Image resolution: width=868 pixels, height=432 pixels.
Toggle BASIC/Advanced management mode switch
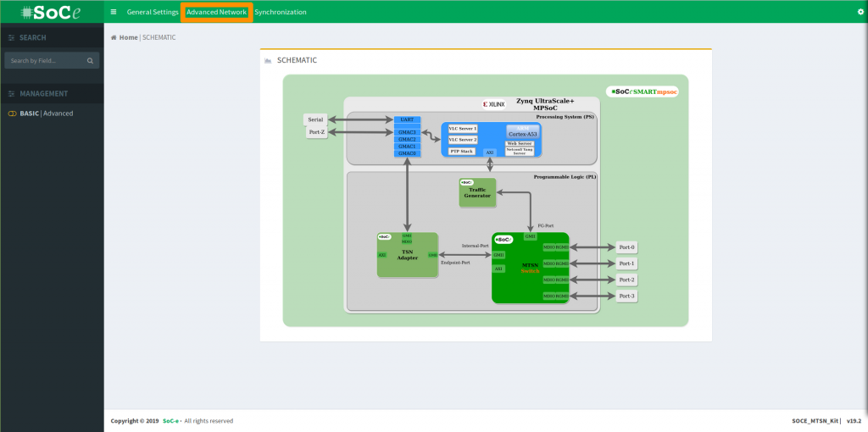pyautogui.click(x=13, y=114)
